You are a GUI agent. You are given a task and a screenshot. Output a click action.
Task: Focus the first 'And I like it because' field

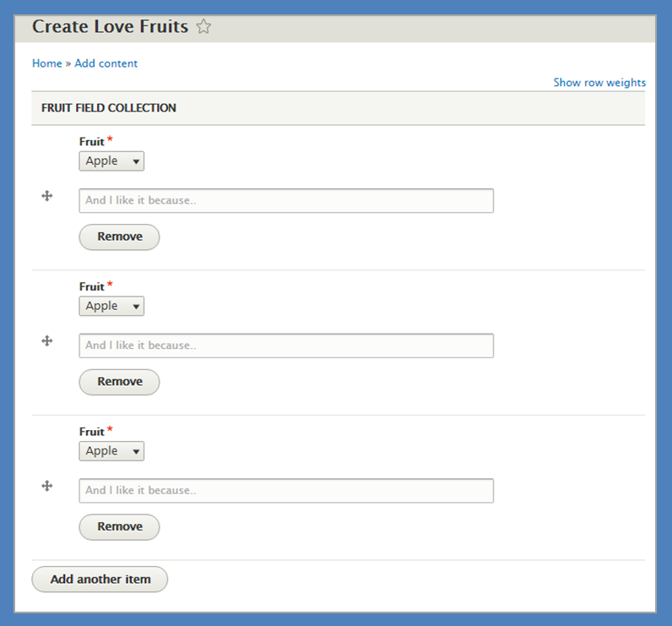tap(286, 201)
